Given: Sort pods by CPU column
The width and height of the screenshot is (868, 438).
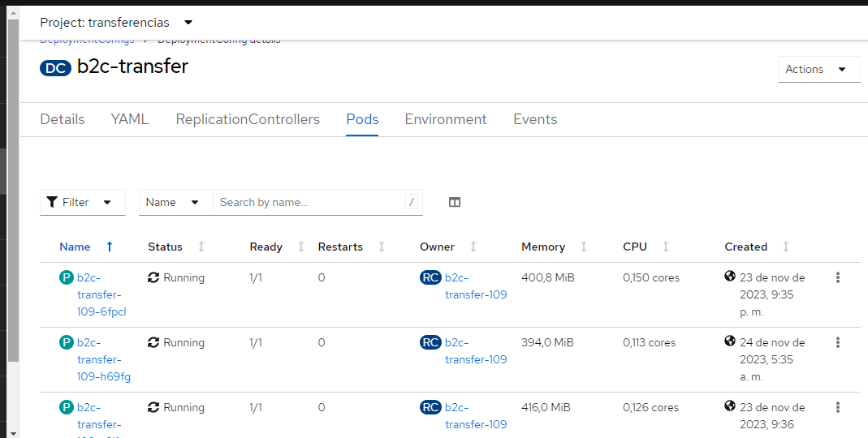Looking at the screenshot, I should click(x=646, y=247).
